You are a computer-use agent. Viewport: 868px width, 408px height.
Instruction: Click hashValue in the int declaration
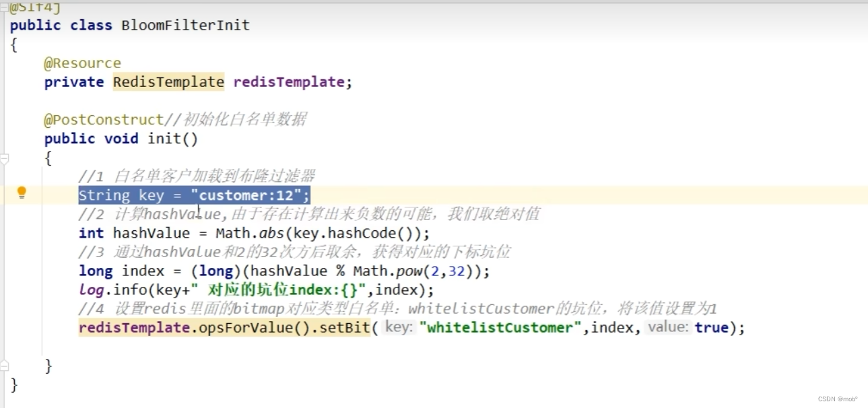tap(151, 233)
